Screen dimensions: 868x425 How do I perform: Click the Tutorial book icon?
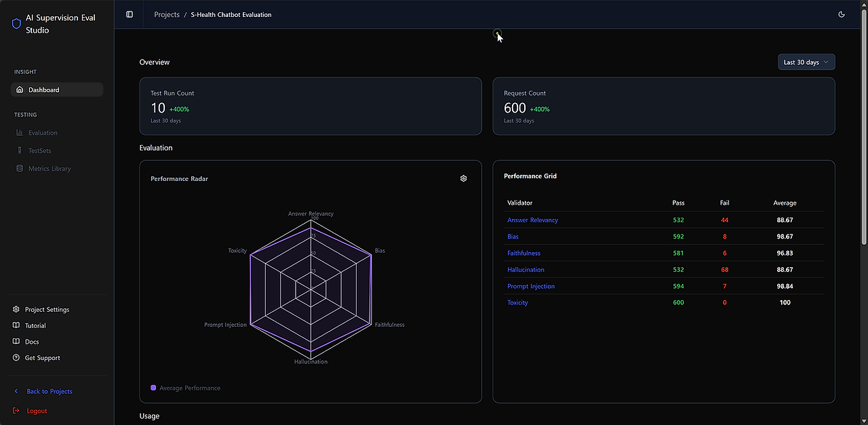pyautogui.click(x=16, y=325)
